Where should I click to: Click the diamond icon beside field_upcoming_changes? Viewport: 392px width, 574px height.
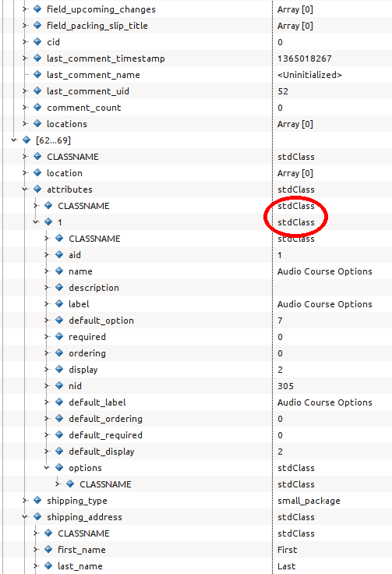pos(37,9)
